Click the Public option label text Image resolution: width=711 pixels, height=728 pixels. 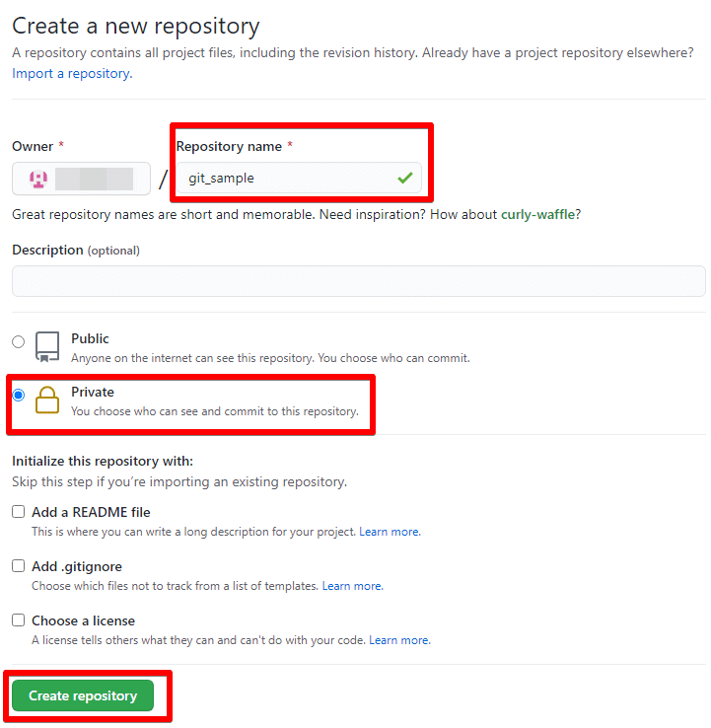tap(90, 338)
